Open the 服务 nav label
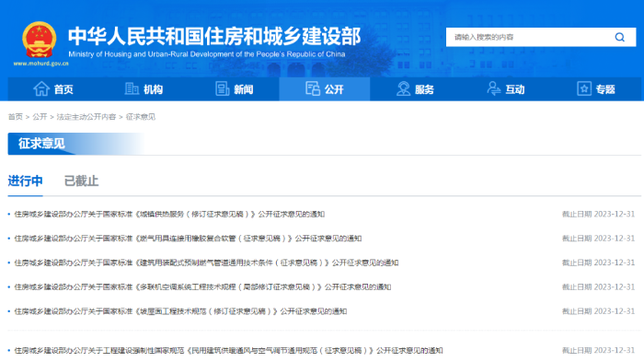Viewport: 644px width, 362px height. tap(424, 89)
